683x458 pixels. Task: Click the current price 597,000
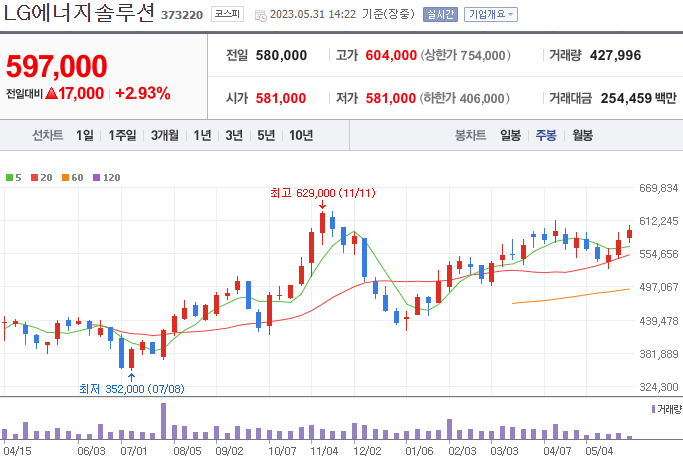click(57, 66)
